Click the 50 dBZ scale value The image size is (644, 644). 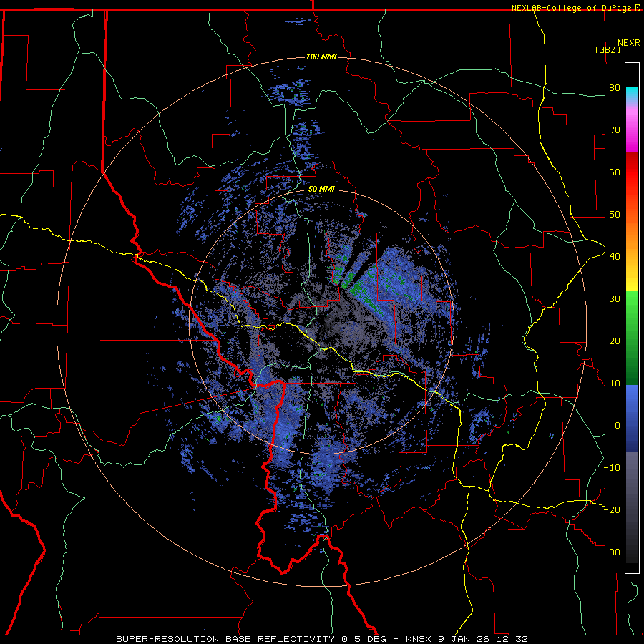point(615,215)
